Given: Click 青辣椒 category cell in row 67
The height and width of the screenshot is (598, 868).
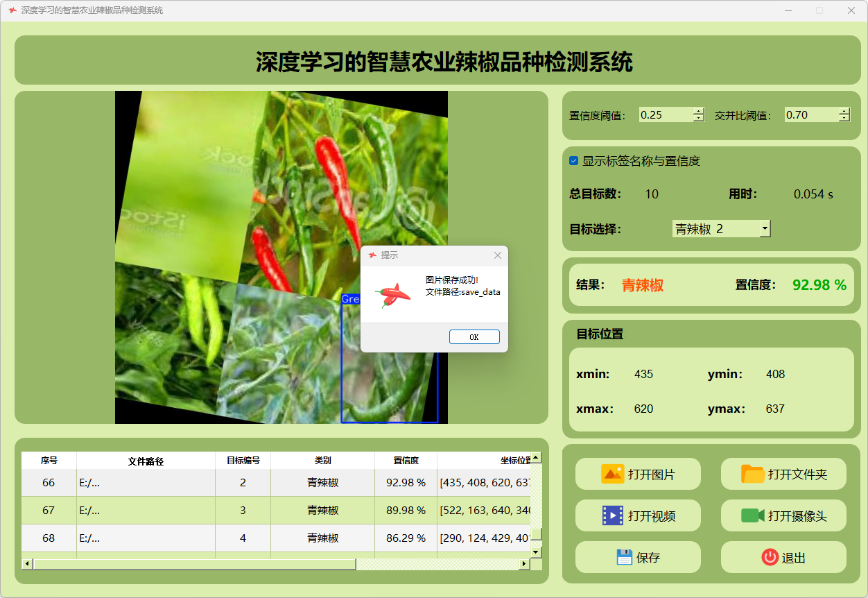Looking at the screenshot, I should [322, 510].
